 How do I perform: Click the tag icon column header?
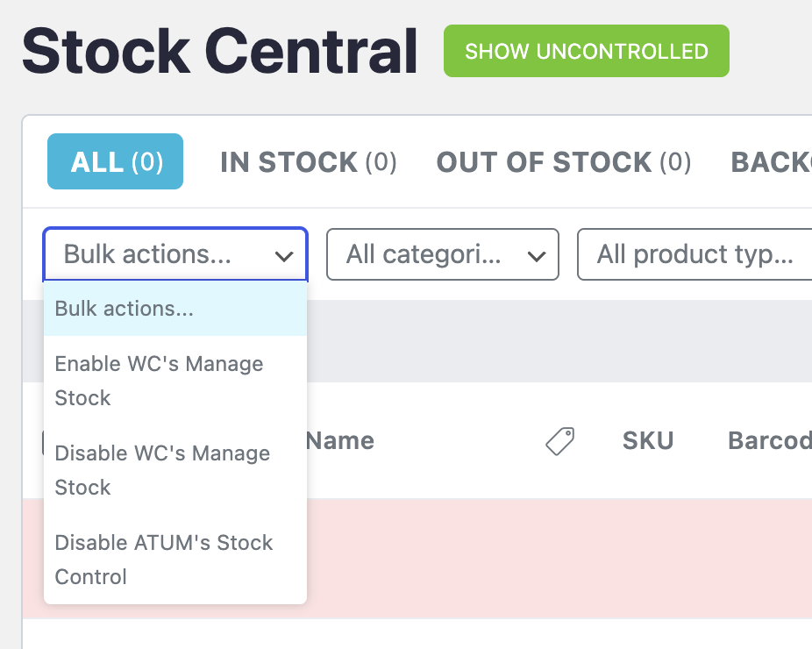pos(559,441)
